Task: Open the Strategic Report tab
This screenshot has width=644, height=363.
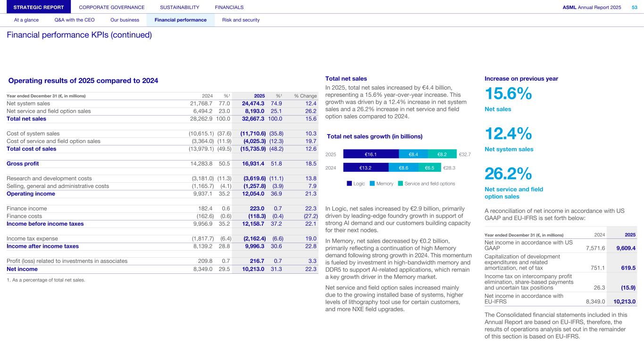Action: [x=35, y=7]
